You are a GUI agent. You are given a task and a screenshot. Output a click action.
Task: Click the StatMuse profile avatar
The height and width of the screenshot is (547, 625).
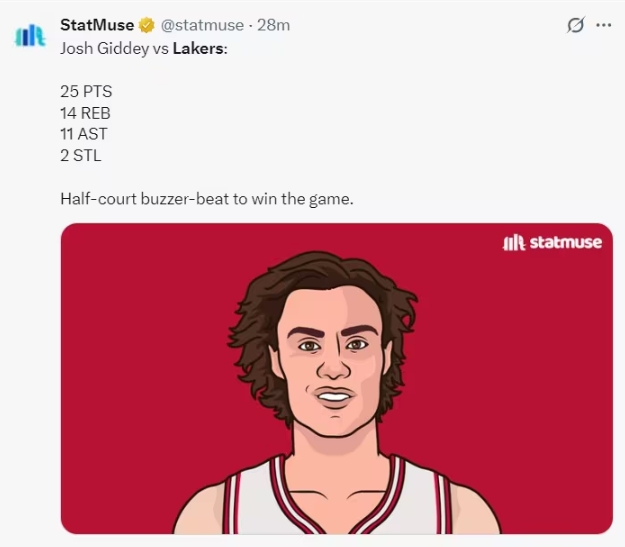(x=29, y=37)
